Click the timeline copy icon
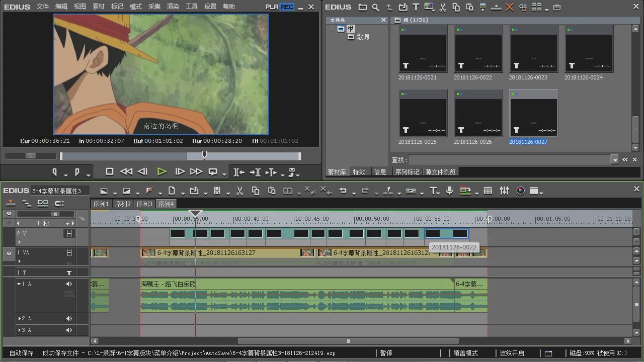Viewport: 644px width, 362px height. click(256, 191)
